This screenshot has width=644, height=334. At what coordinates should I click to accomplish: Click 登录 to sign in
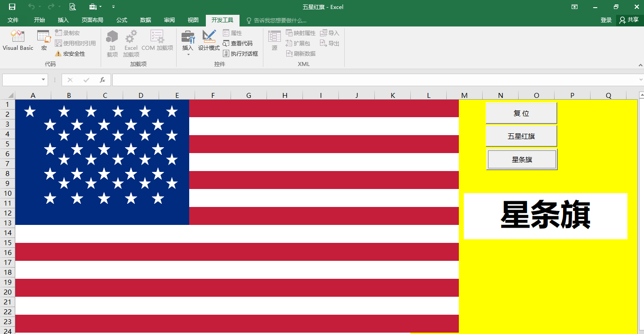(606, 20)
